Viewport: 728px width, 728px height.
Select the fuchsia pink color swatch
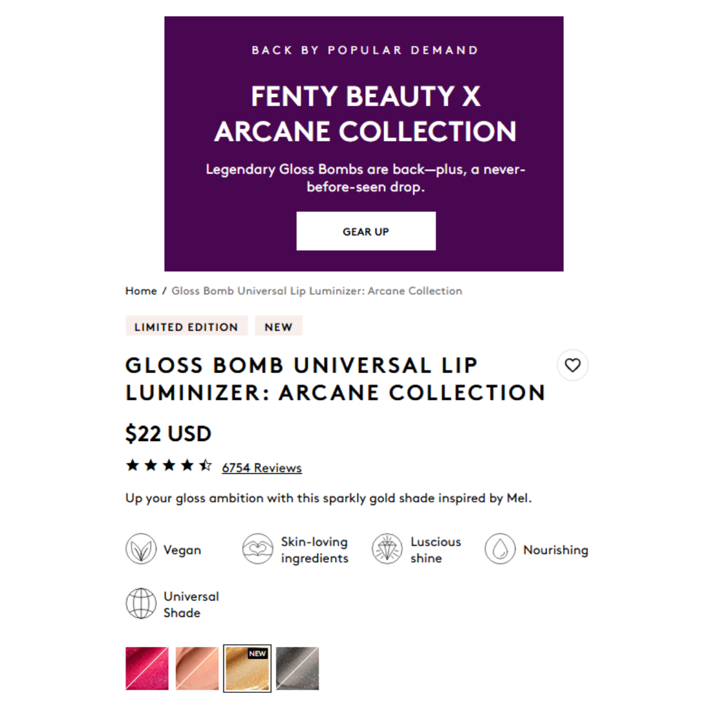[x=146, y=668]
